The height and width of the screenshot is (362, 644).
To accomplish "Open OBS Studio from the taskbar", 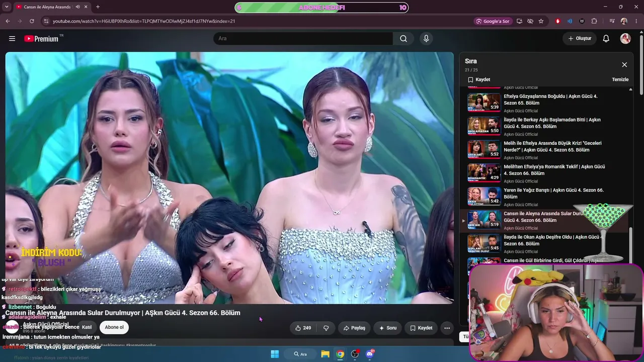I will click(x=355, y=354).
